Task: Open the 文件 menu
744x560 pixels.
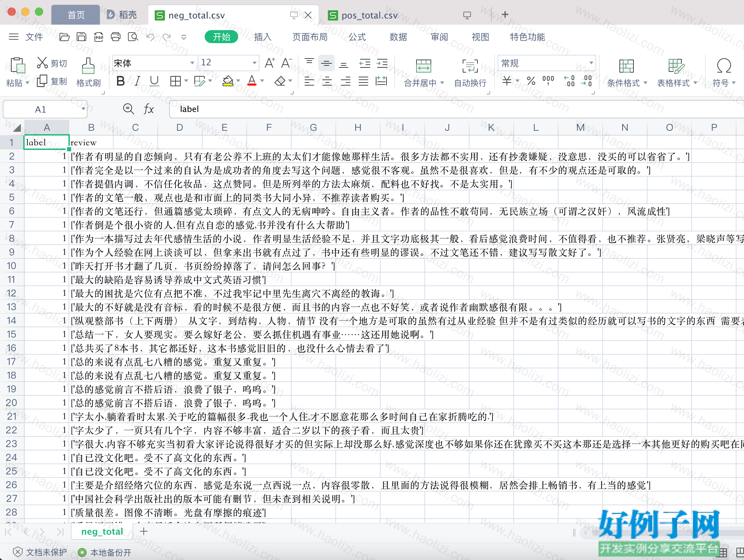Action: tap(34, 37)
